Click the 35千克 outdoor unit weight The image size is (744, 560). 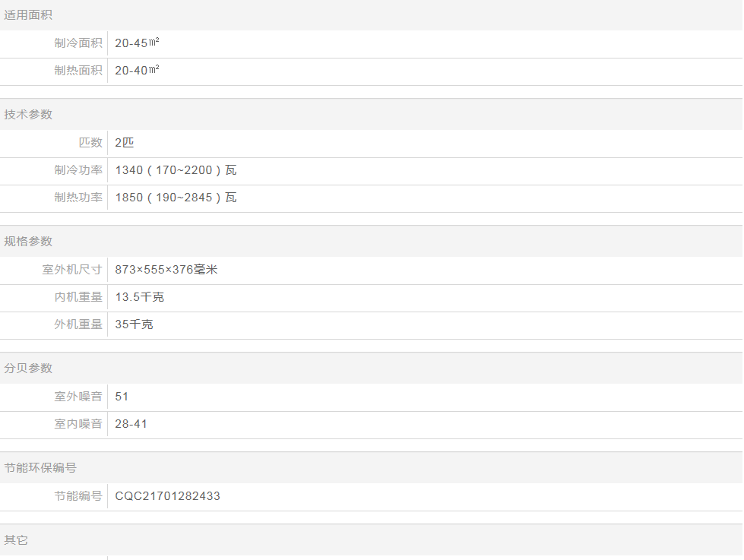pos(134,324)
